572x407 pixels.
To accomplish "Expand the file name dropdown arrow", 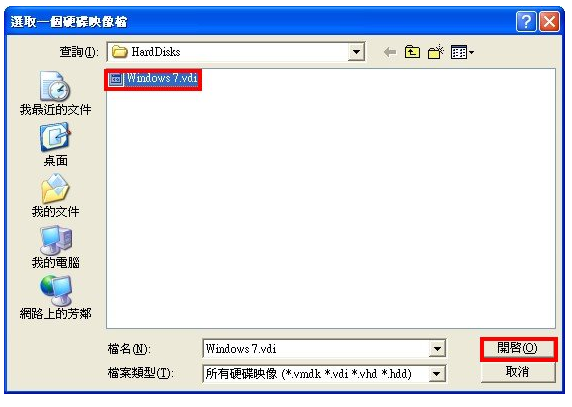I will pyautogui.click(x=437, y=349).
